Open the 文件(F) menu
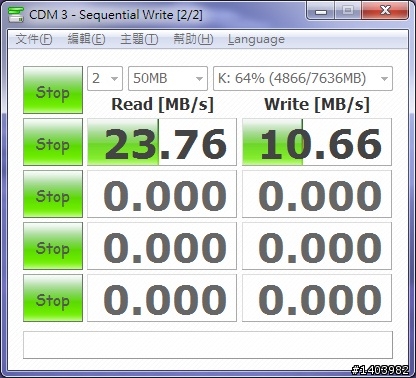The width and height of the screenshot is (416, 378). pos(34,39)
